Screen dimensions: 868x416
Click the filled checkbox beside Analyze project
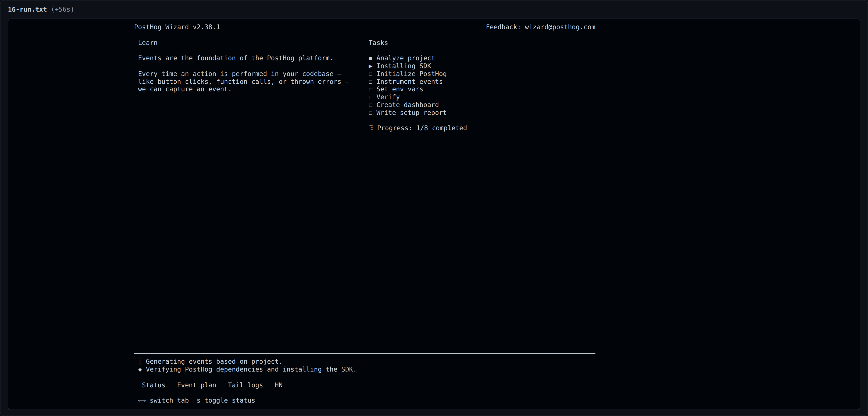click(371, 58)
